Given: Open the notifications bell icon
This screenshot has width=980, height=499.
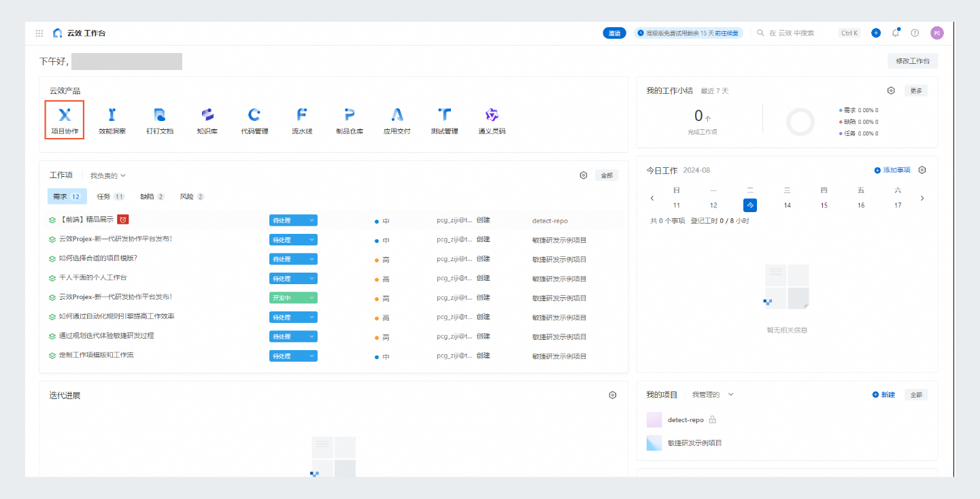Looking at the screenshot, I should click(x=896, y=33).
